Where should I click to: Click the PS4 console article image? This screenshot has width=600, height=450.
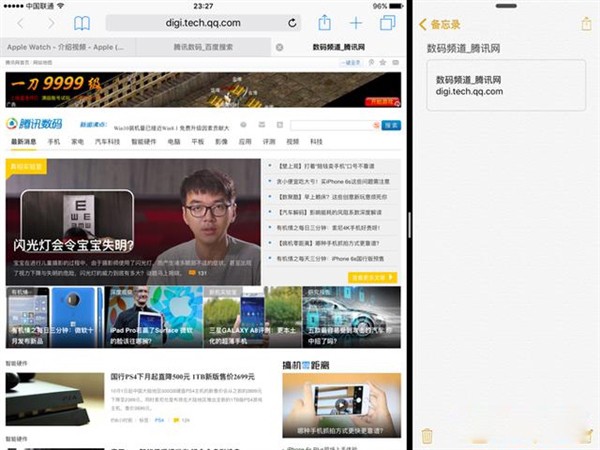tap(55, 399)
